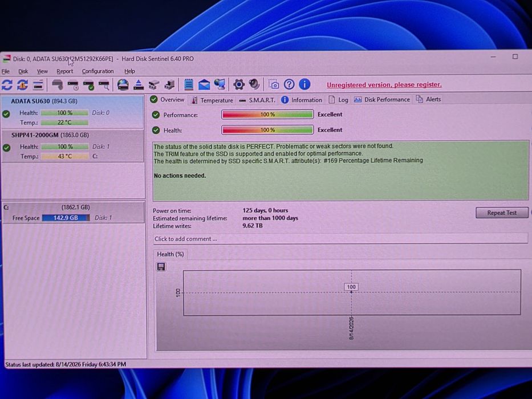Screen dimensions: 532x399
Task: Click the disk icon with green check
Action: (88, 85)
